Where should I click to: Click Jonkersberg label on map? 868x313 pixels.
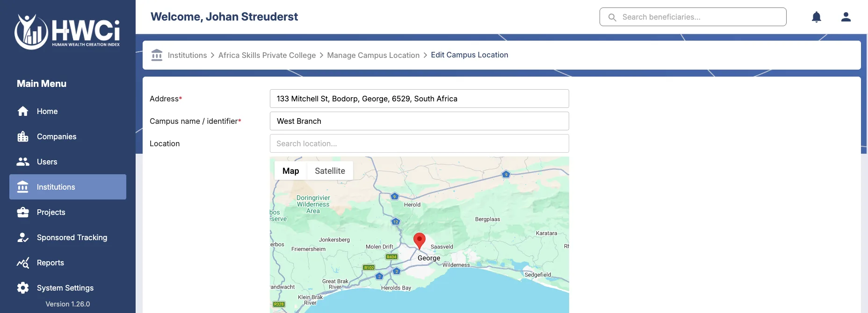pyautogui.click(x=334, y=240)
